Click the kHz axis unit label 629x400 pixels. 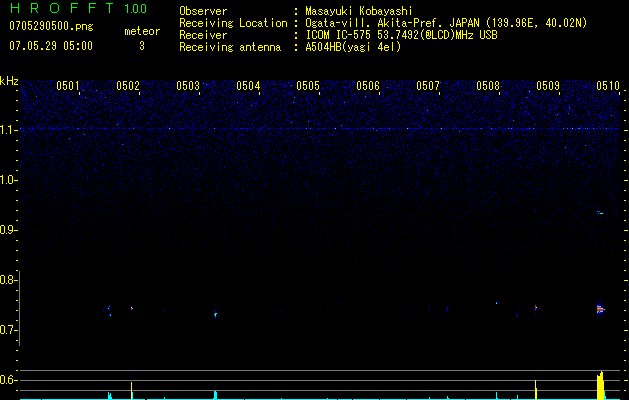coord(9,81)
